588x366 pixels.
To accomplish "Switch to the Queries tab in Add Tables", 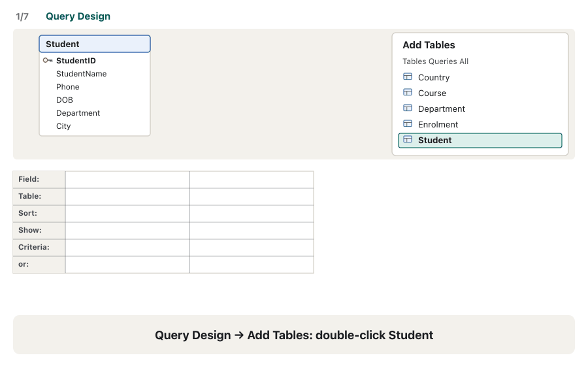I will tap(443, 61).
